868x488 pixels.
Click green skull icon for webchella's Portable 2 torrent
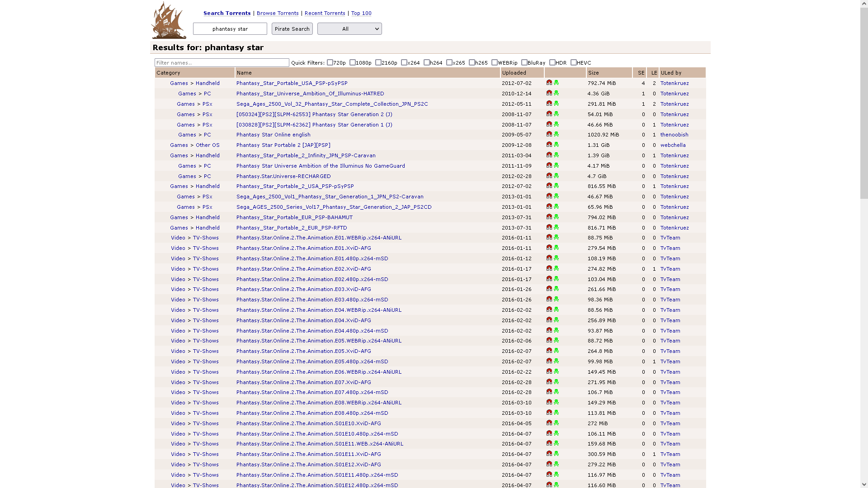pos(557,145)
